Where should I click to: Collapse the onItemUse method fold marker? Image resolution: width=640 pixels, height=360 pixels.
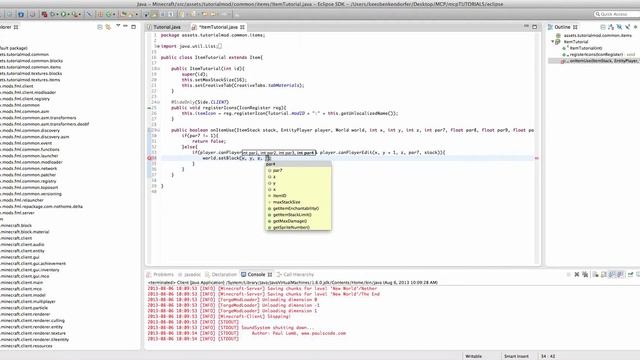(158, 130)
